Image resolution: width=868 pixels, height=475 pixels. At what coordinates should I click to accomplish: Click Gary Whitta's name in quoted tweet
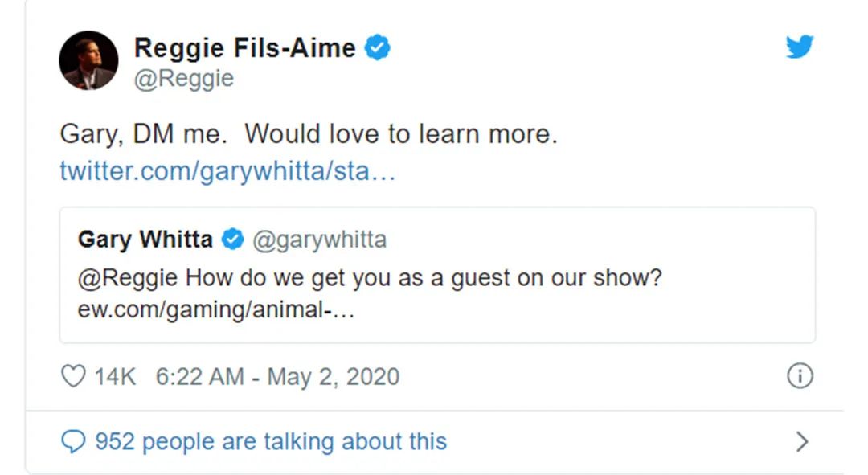coord(145,240)
